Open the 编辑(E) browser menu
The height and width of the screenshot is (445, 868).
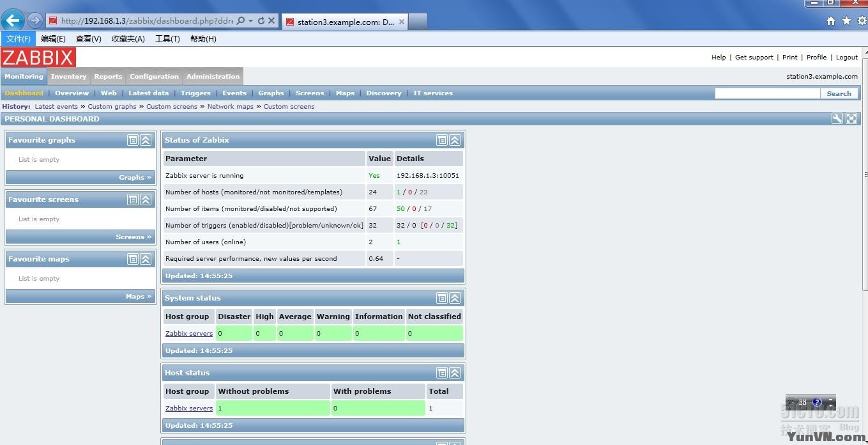click(x=53, y=39)
